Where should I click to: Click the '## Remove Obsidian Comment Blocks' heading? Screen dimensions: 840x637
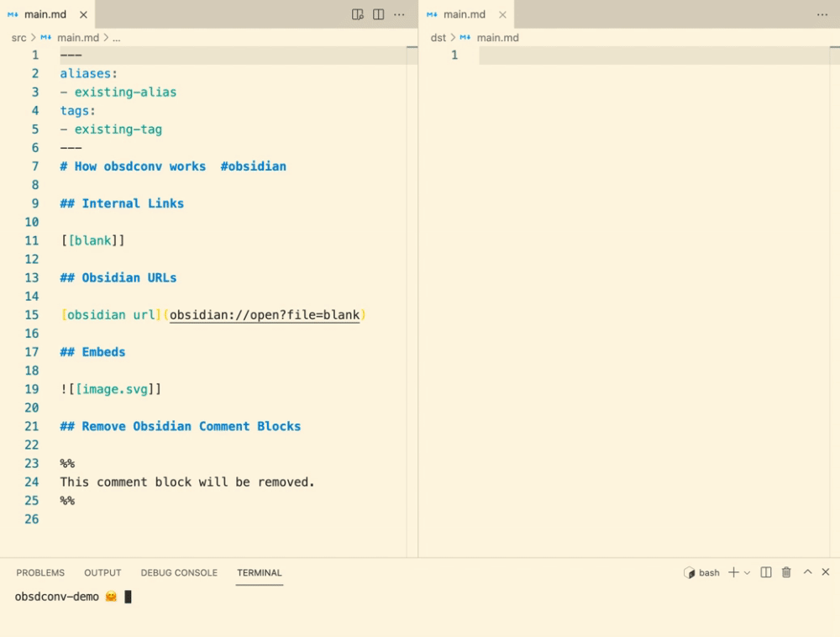(x=181, y=426)
